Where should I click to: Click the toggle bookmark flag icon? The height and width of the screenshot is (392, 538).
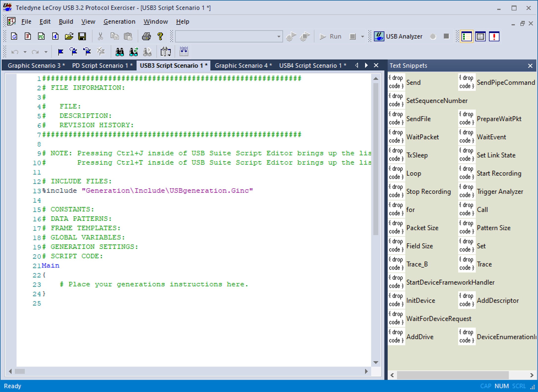(61, 52)
